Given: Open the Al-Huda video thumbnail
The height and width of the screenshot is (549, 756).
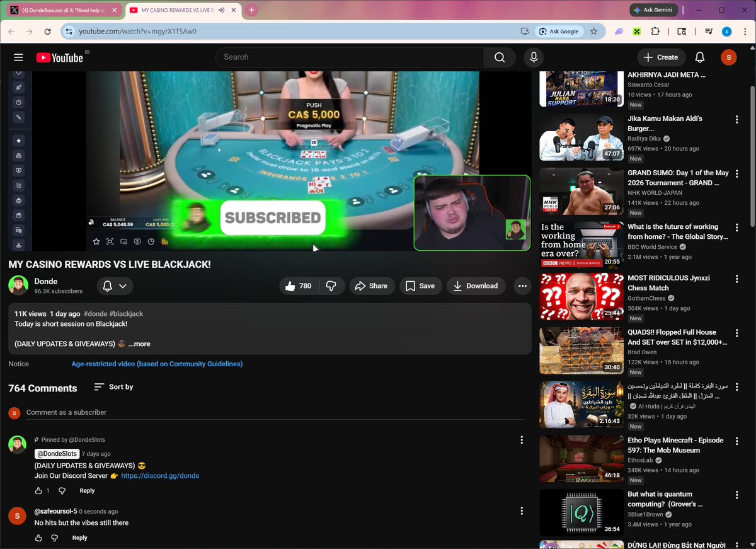Looking at the screenshot, I should pyautogui.click(x=581, y=405).
